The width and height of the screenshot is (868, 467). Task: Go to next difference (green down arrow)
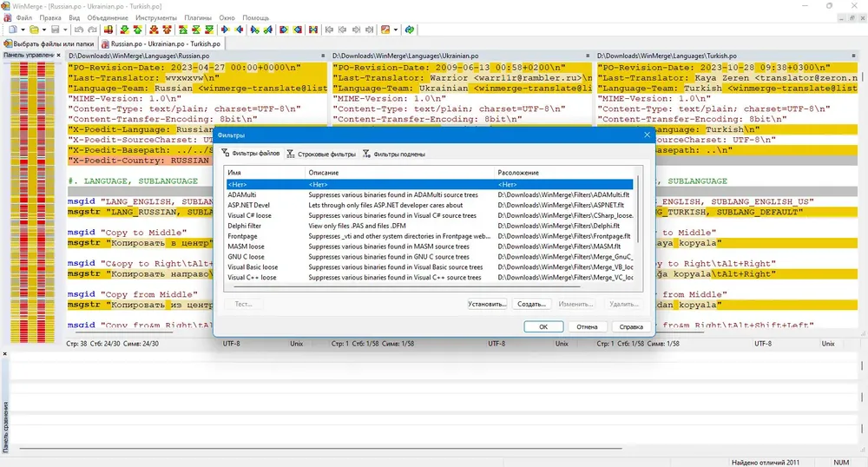(x=124, y=30)
